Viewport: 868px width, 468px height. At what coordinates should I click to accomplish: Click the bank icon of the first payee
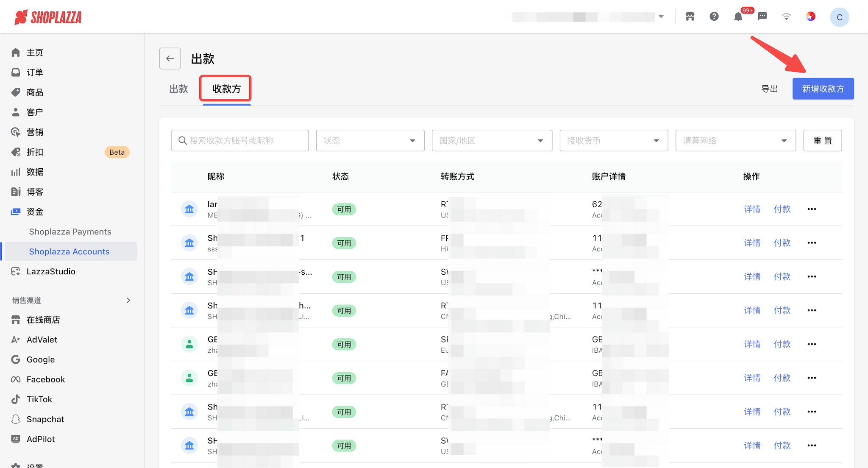[x=189, y=209]
